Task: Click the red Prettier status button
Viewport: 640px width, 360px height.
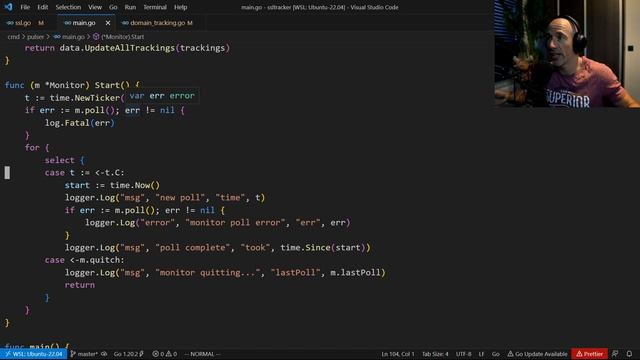Action: 589,354
